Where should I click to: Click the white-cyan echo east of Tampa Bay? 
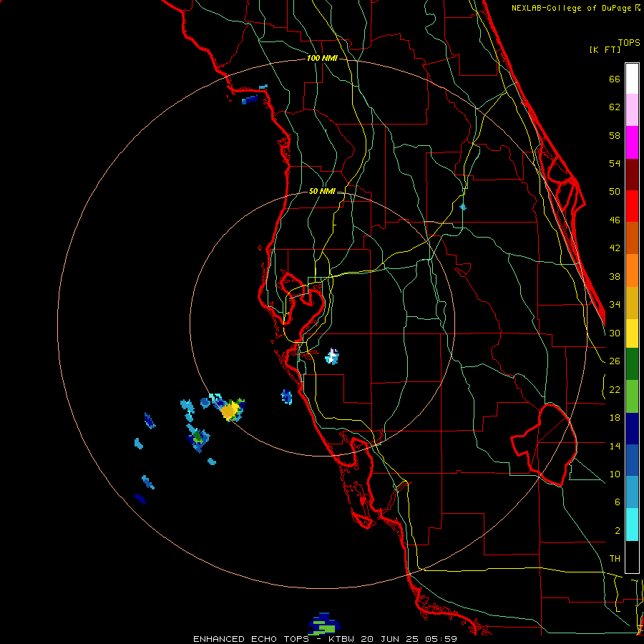point(332,356)
